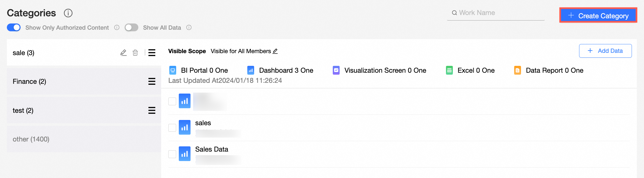
Task: Edit the sale category name with pencil icon
Action: point(123,52)
